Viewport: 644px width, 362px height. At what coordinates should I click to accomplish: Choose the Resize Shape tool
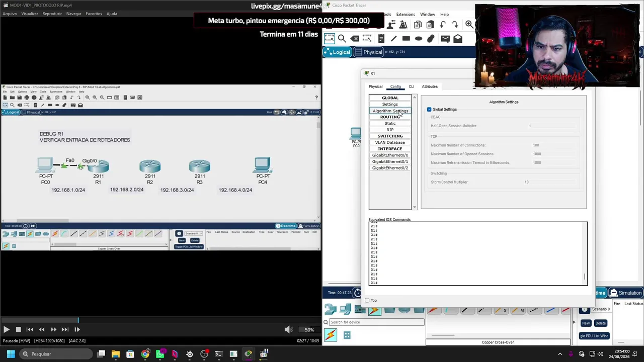[367, 39]
